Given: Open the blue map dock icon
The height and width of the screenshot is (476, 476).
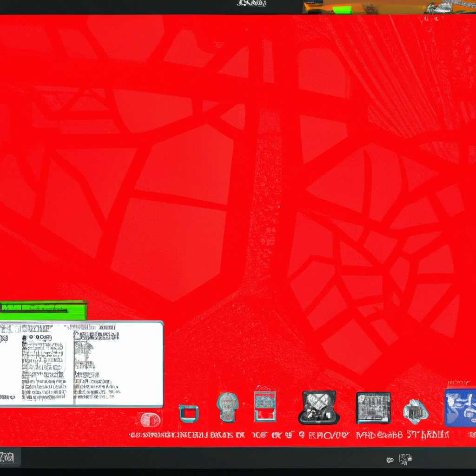Looking at the screenshot, I should point(460,408).
